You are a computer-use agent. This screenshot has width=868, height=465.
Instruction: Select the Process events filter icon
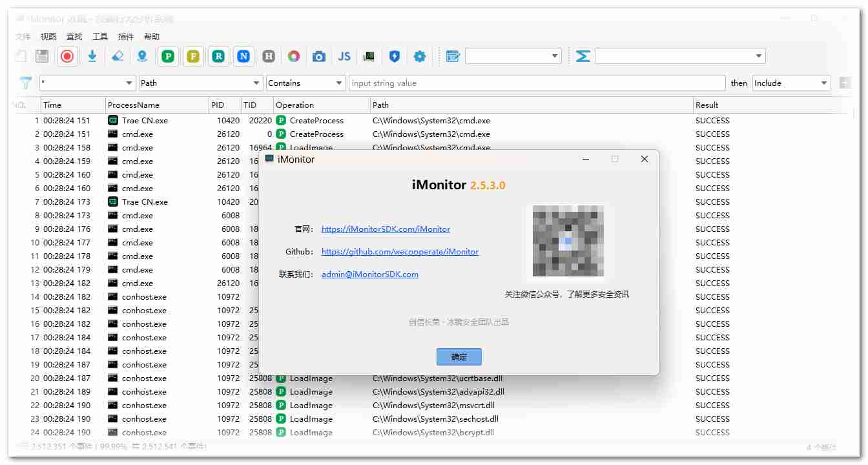click(167, 56)
